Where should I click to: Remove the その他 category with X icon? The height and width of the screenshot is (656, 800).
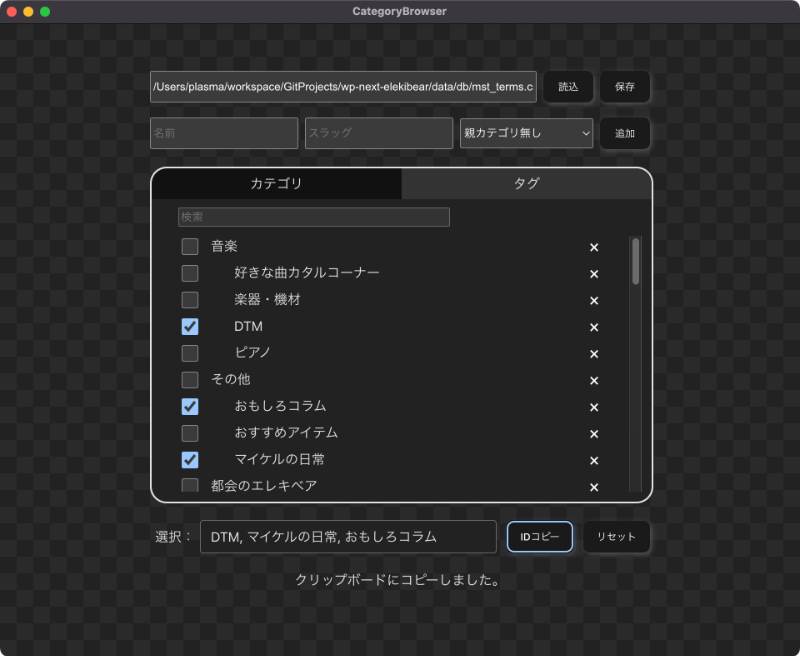[x=593, y=380]
